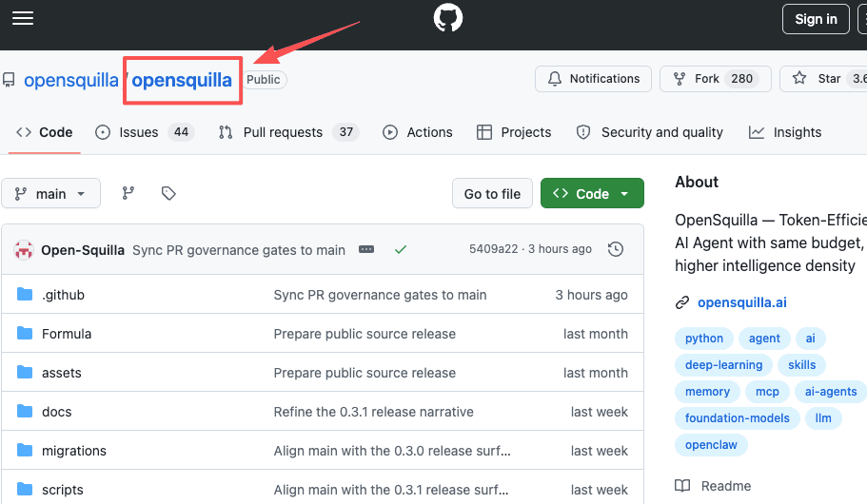The width and height of the screenshot is (867, 504).
Task: Click the .github folder icon
Action: point(25,294)
